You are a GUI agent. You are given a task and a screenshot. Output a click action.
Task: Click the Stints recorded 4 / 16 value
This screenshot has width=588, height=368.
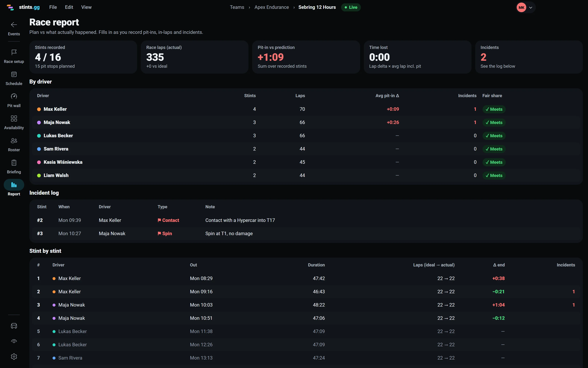click(48, 57)
